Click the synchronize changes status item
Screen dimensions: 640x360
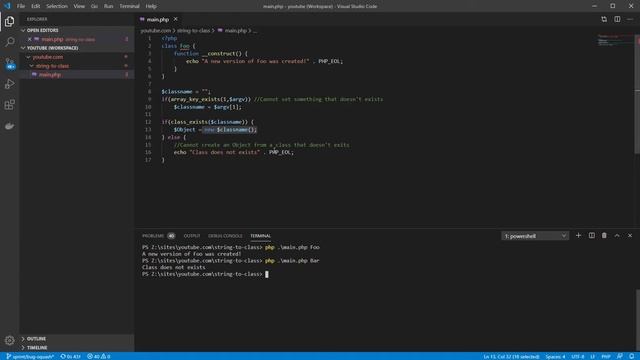[70, 356]
